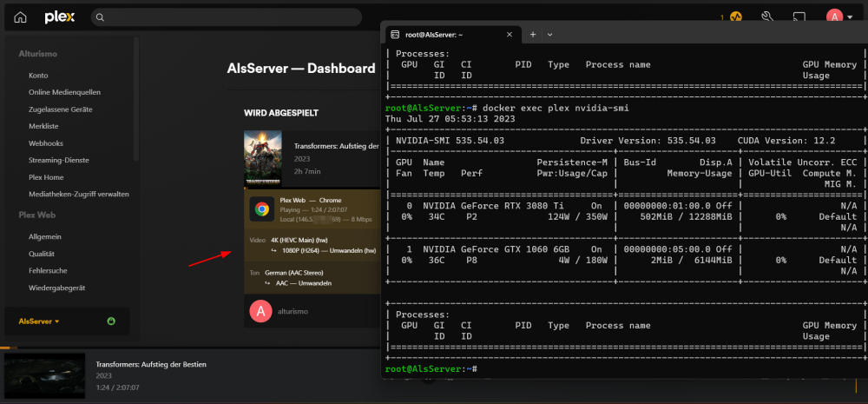Open terminal new-tab profile dropdown chevron
The image size is (868, 404).
(x=549, y=35)
